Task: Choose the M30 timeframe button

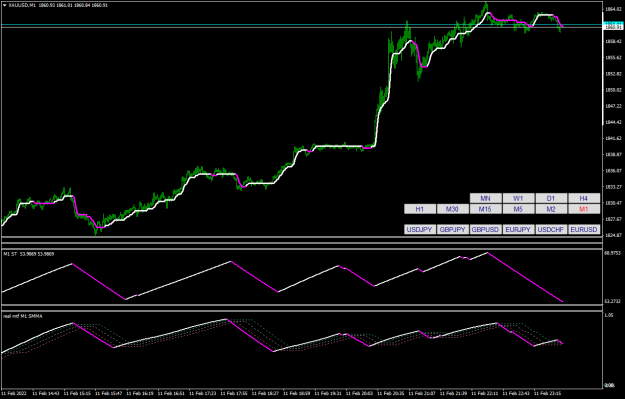Action: tap(452, 209)
